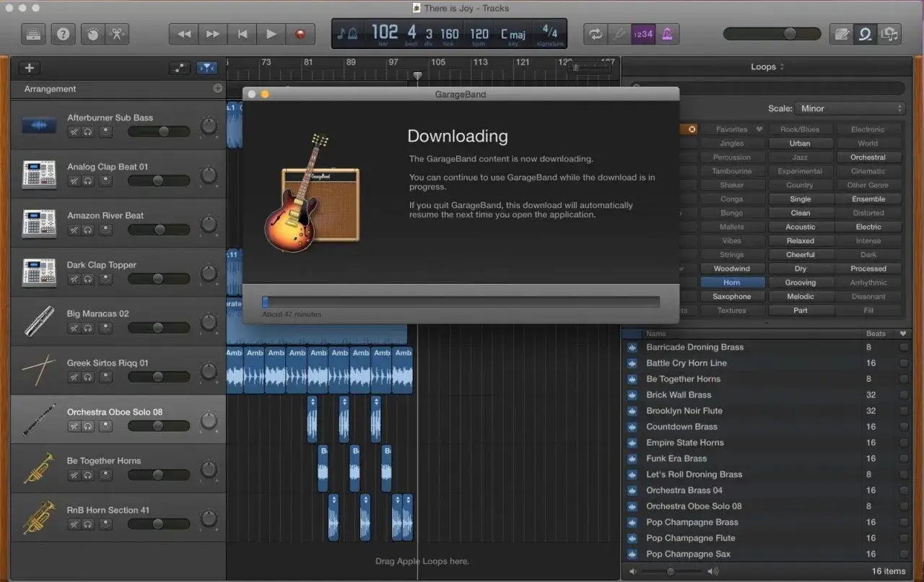
Task: Solo the Big Maracas 02 track
Action: pyautogui.click(x=87, y=328)
